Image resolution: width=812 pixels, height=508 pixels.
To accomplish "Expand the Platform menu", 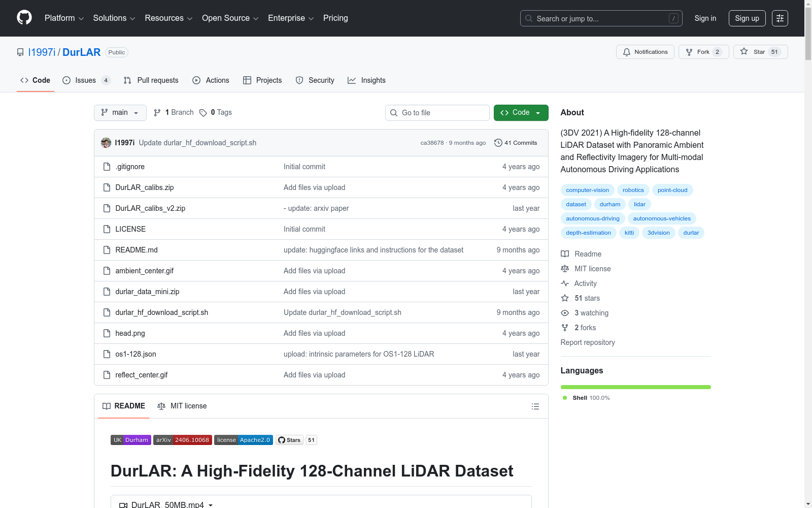I will coord(64,18).
